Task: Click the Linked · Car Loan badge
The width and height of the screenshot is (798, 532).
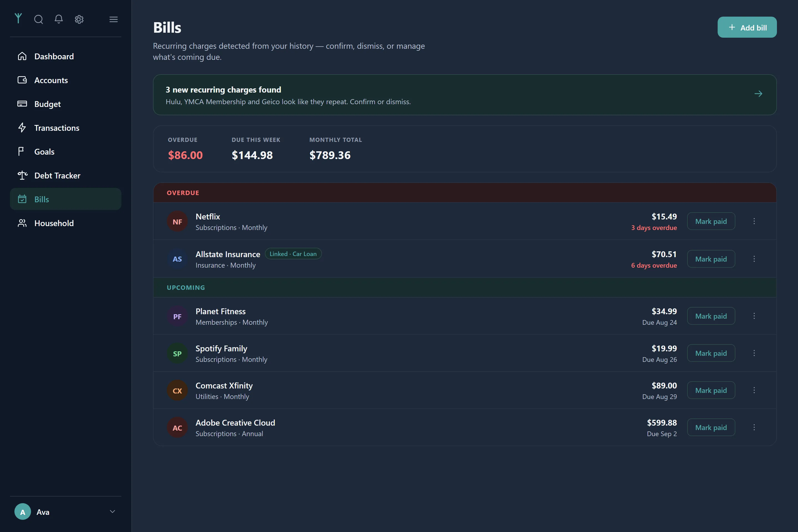Action: (x=293, y=254)
